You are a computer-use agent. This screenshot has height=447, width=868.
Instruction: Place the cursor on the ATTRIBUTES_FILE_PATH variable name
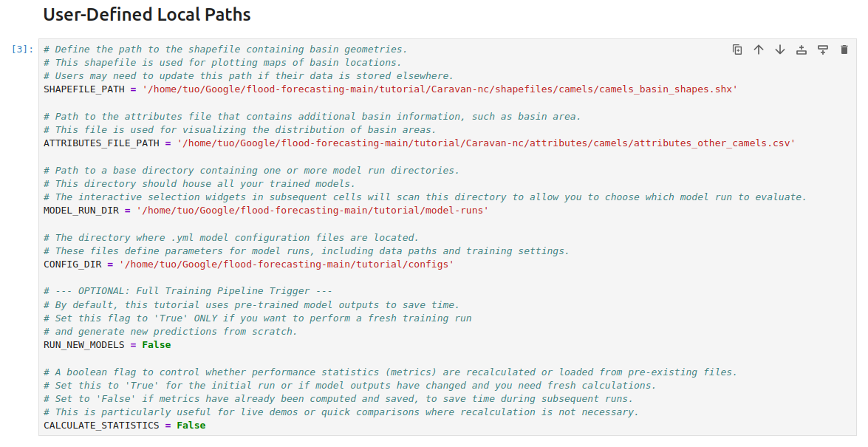[101, 143]
